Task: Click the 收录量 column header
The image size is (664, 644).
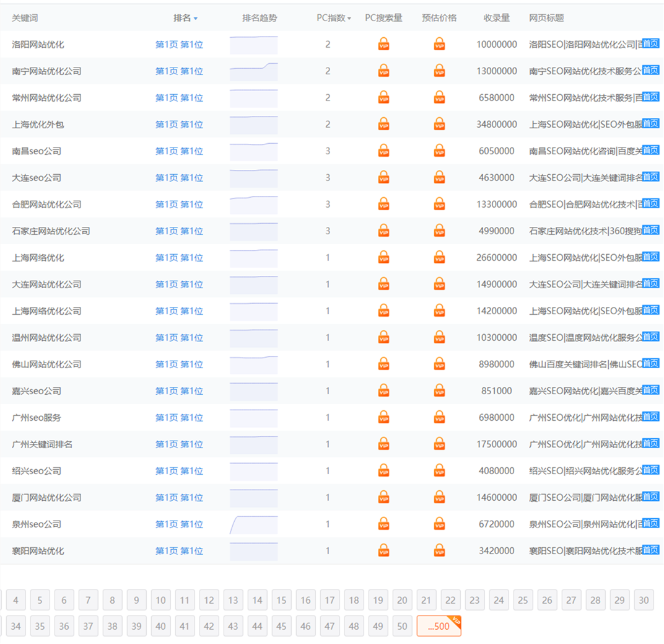Action: (x=496, y=18)
